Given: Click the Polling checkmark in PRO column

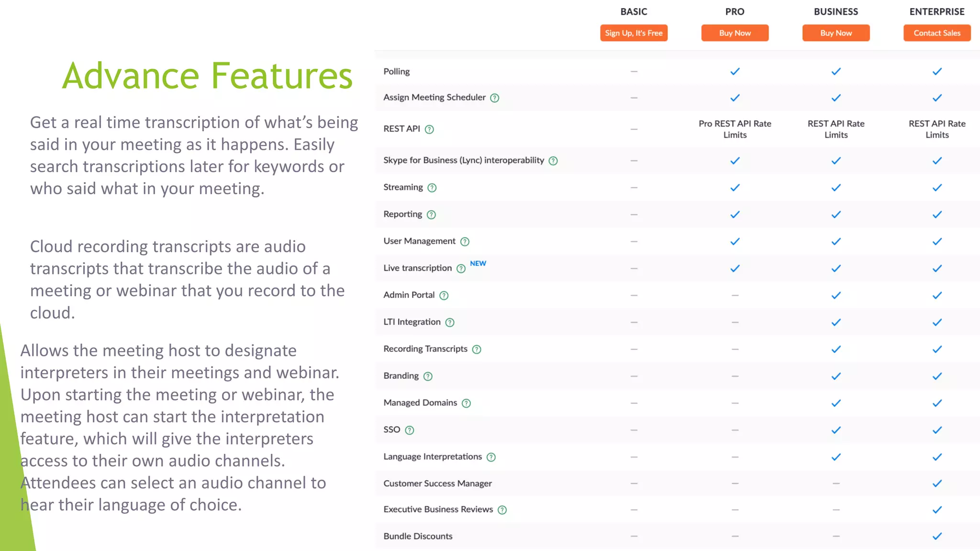Looking at the screenshot, I should (x=735, y=71).
